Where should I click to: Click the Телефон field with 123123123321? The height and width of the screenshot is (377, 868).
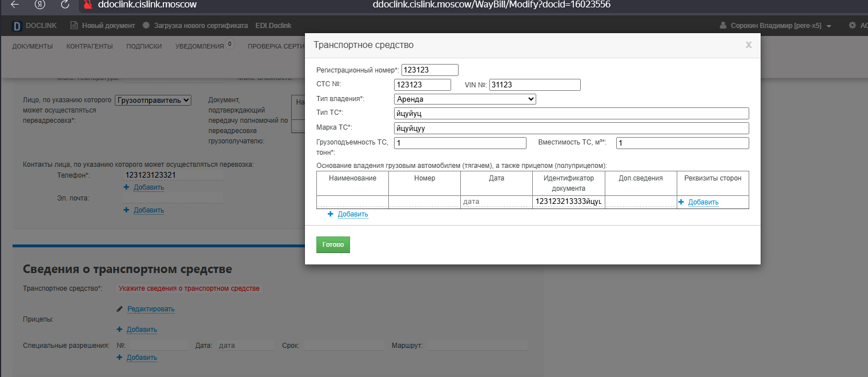[x=172, y=175]
